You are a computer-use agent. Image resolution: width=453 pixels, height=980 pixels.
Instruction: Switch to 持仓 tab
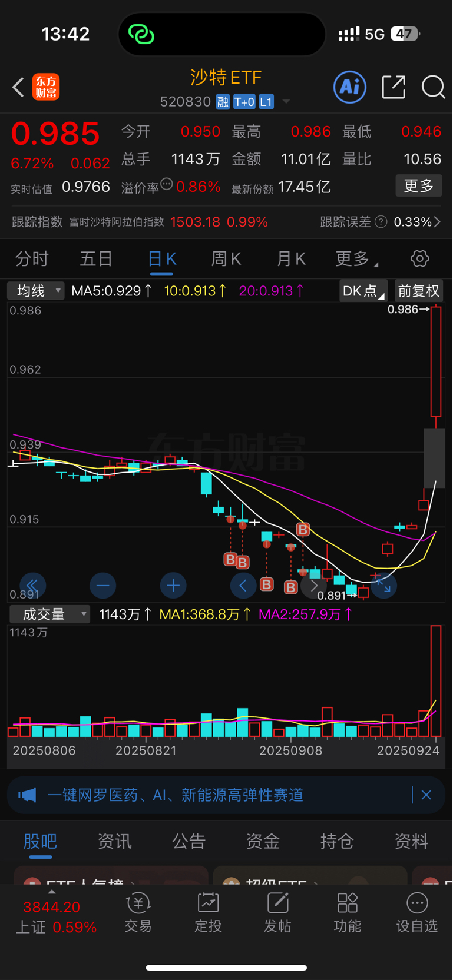pyautogui.click(x=337, y=841)
